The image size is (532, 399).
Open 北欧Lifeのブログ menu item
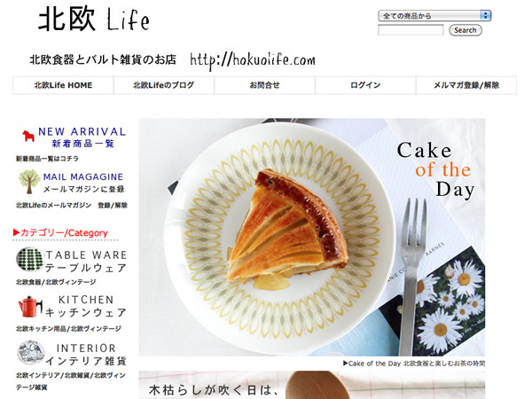(x=164, y=85)
